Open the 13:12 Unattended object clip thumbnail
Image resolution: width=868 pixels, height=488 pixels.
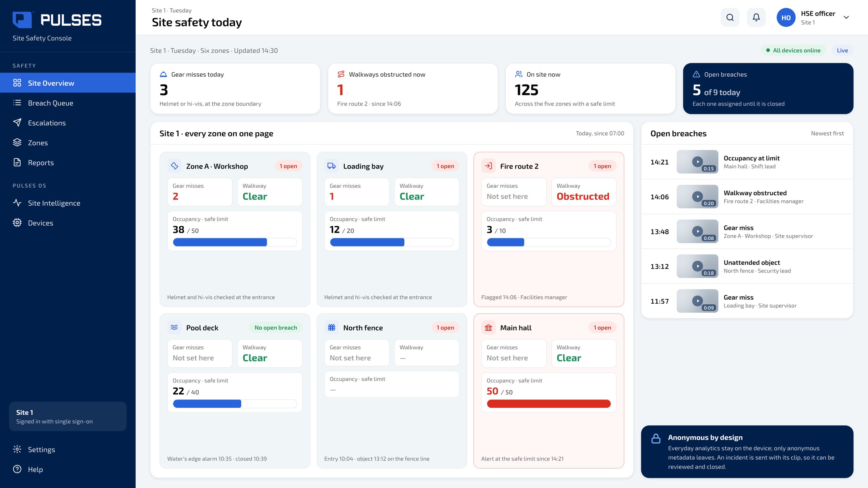tap(697, 266)
